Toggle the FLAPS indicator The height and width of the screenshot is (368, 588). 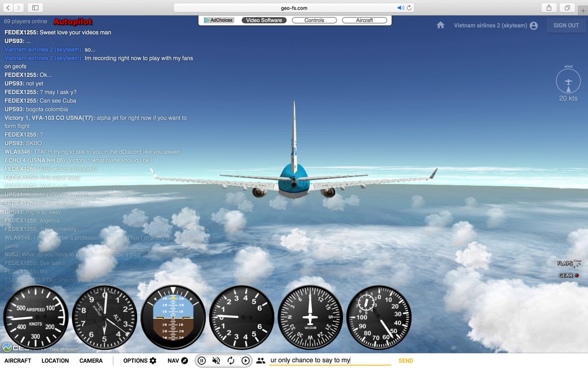[x=569, y=263]
